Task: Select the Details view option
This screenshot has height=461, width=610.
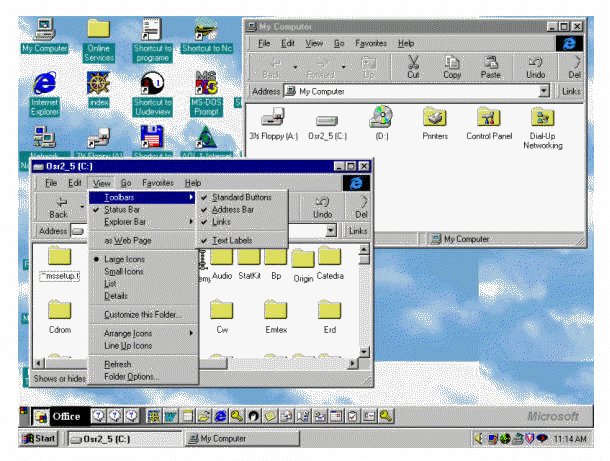Action: point(116,296)
